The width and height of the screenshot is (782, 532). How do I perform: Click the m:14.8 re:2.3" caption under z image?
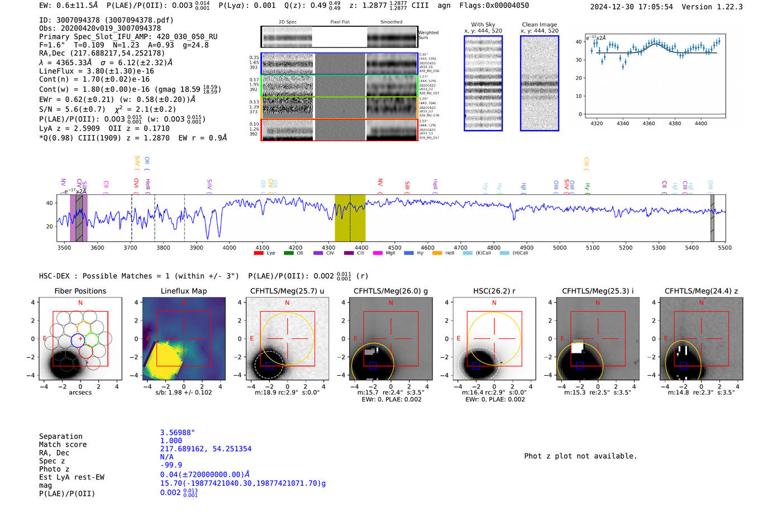click(702, 392)
